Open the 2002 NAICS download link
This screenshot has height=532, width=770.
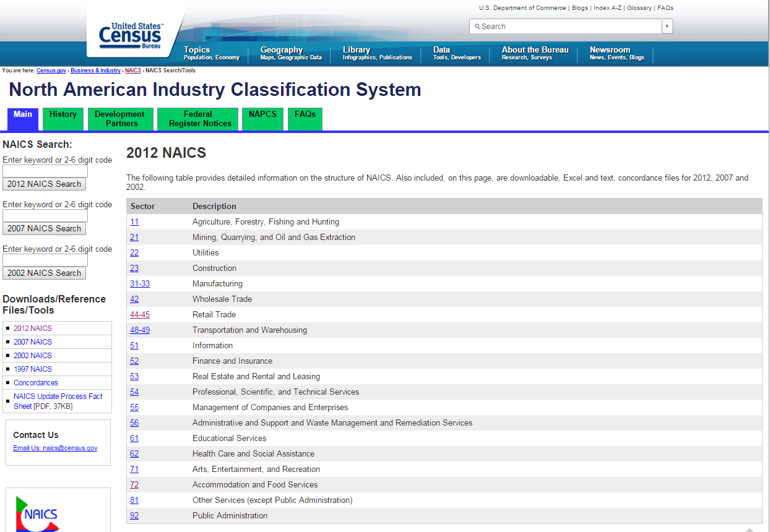(x=33, y=356)
